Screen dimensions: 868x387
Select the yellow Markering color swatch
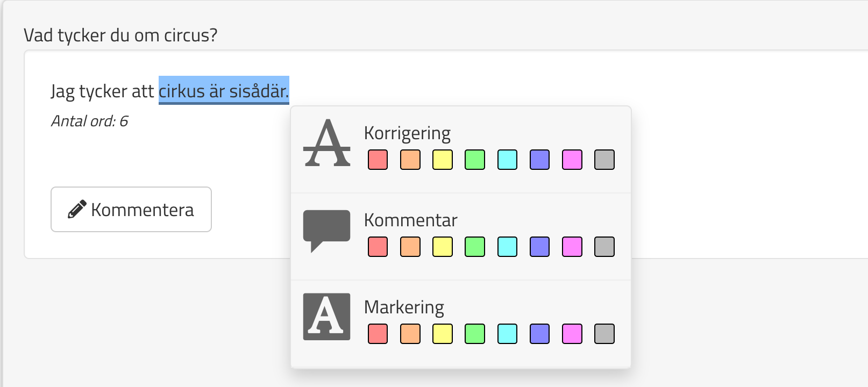click(443, 334)
